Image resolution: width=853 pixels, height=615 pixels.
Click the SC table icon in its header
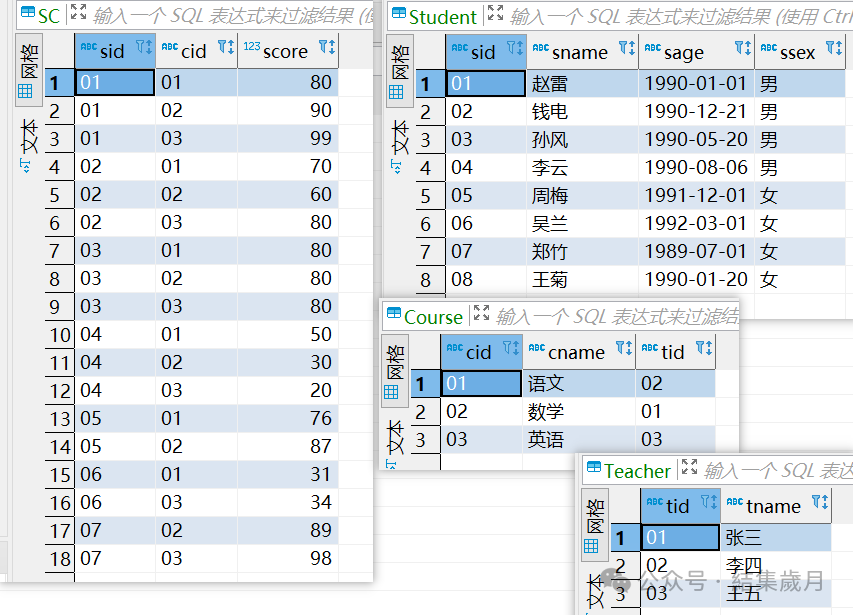[x=28, y=13]
